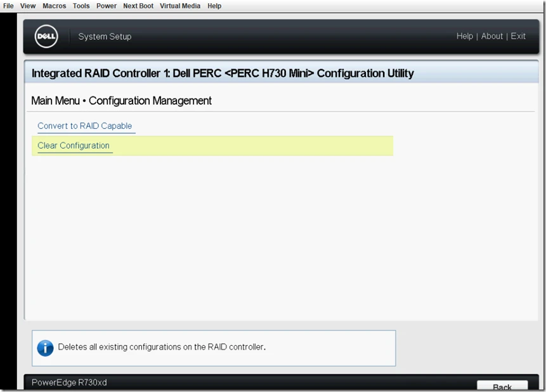
Task: Click the PERC H730 Mini utility heading
Action: [x=223, y=73]
